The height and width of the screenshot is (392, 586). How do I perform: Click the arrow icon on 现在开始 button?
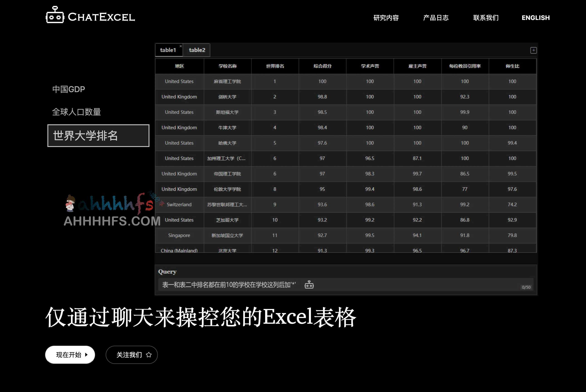click(87, 354)
